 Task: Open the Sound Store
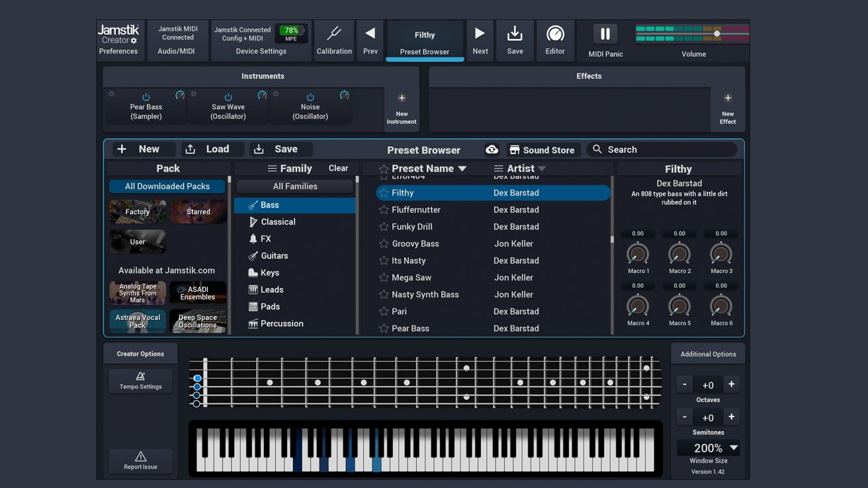(x=544, y=150)
